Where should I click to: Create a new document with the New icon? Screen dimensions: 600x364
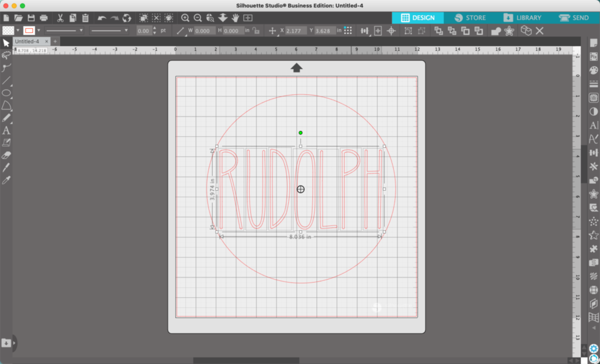coord(6,18)
